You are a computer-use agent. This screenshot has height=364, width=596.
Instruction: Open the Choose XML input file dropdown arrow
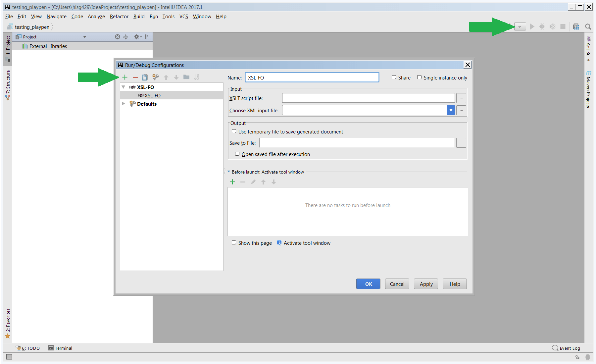[451, 110]
